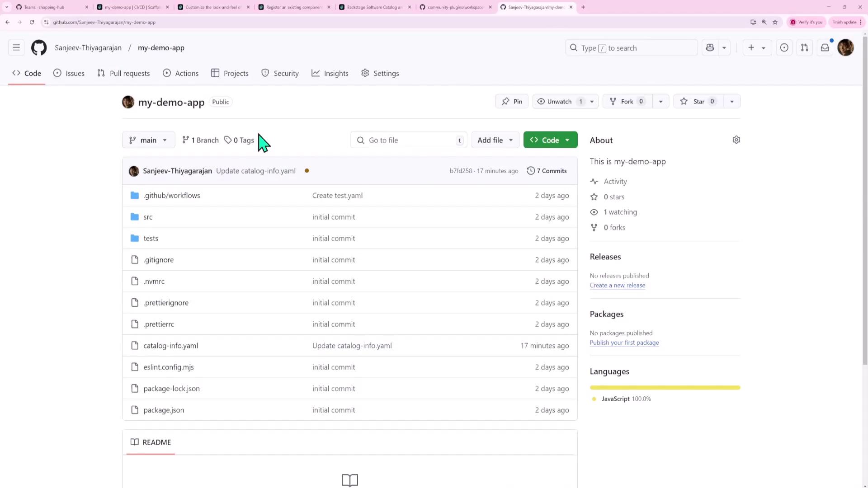The image size is (868, 488).
Task: Open the notifications inbox icon
Action: (x=825, y=47)
